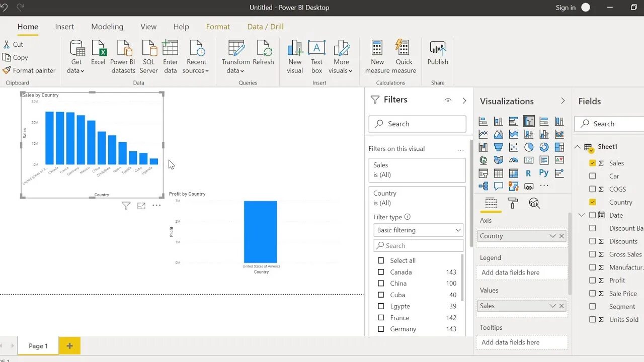Screen dimensions: 644x362
Task: Check the Profit field checkbox
Action: coord(592,280)
